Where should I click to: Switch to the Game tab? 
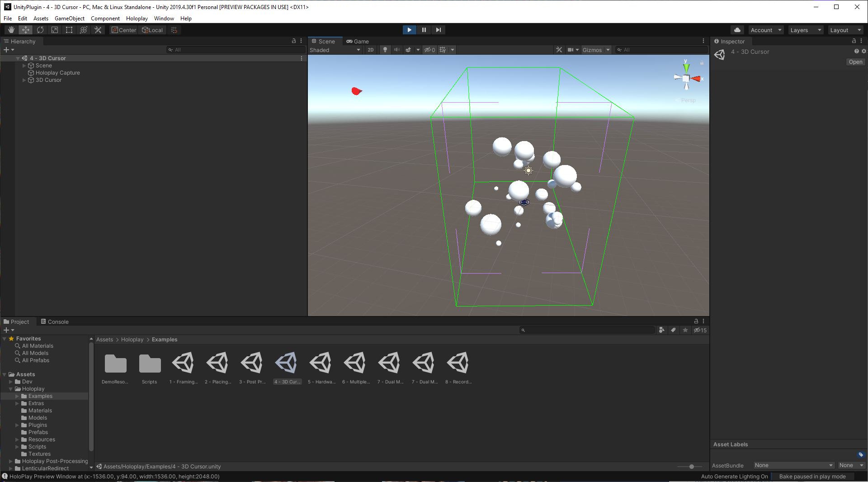coord(358,41)
